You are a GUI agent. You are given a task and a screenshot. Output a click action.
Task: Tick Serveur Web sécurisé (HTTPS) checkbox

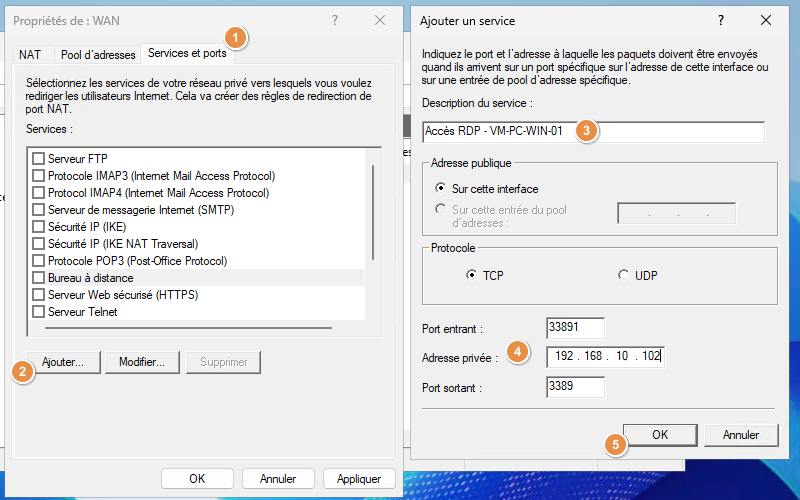tap(38, 295)
